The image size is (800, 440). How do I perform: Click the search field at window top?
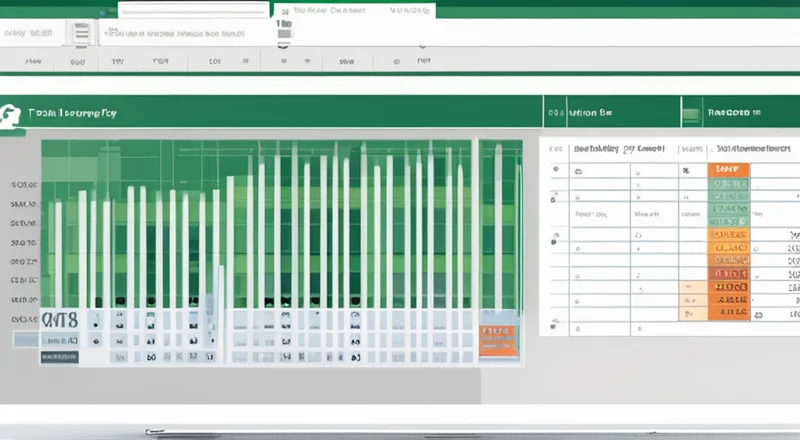193,9
